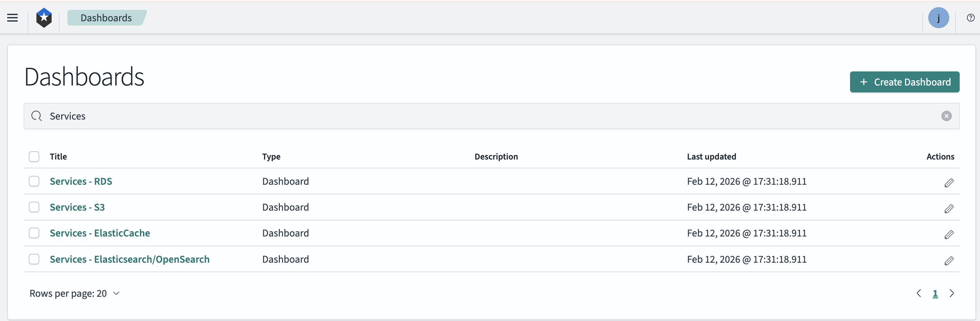Screen dimensions: 980x321
Task: Clear the Services search query
Action: click(x=946, y=116)
